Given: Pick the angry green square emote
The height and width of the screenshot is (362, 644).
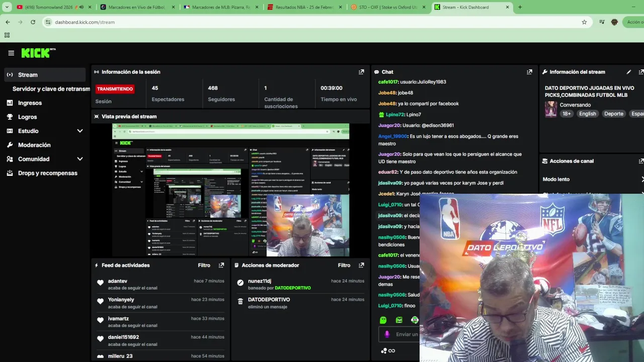Looking at the screenshot, I should coord(399,320).
